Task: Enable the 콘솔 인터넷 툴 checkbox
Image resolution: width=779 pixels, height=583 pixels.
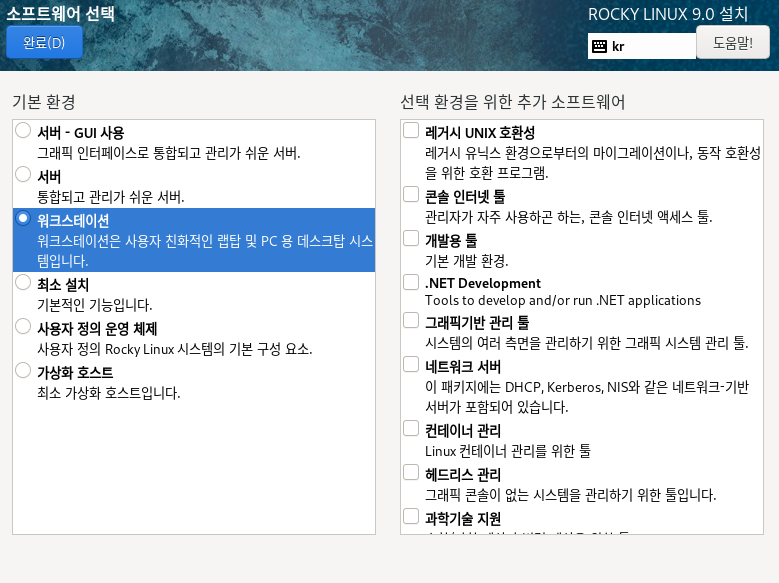Action: (411, 194)
